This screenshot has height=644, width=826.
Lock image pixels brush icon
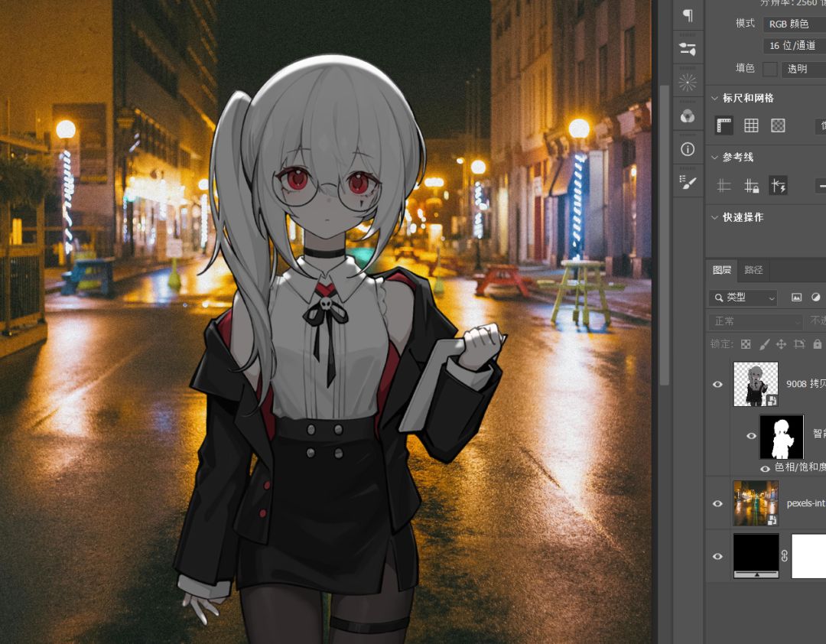764,344
